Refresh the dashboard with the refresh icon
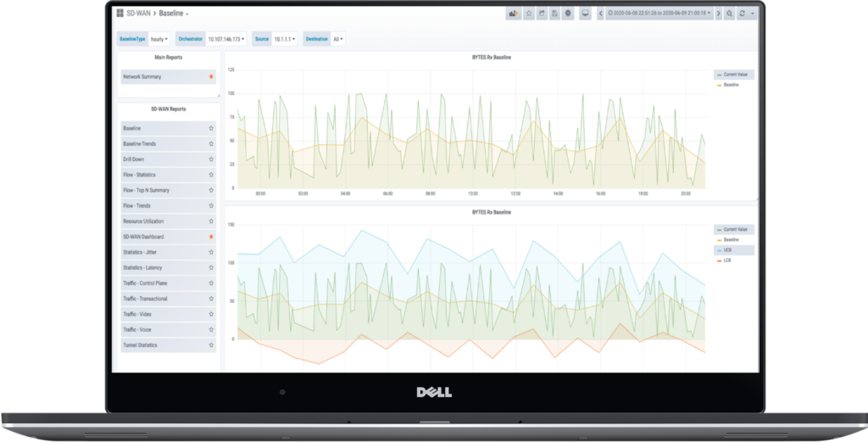This screenshot has width=868, height=442. [743, 14]
